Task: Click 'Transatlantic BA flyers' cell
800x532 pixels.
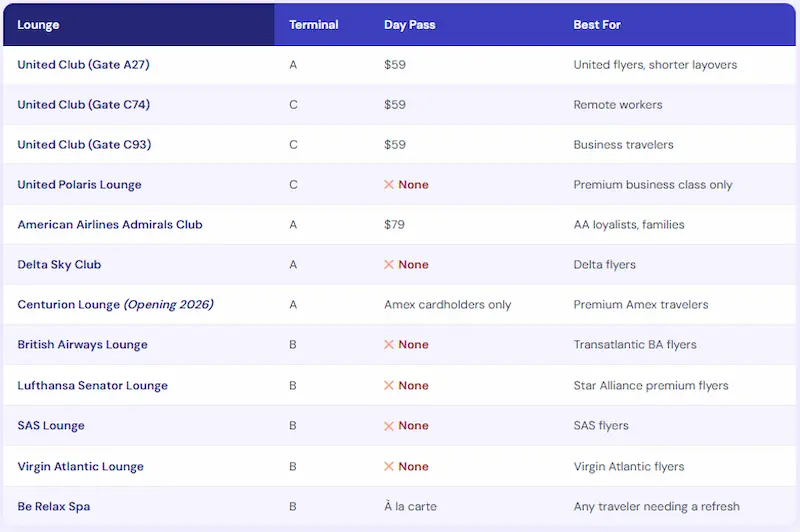Action: point(635,345)
